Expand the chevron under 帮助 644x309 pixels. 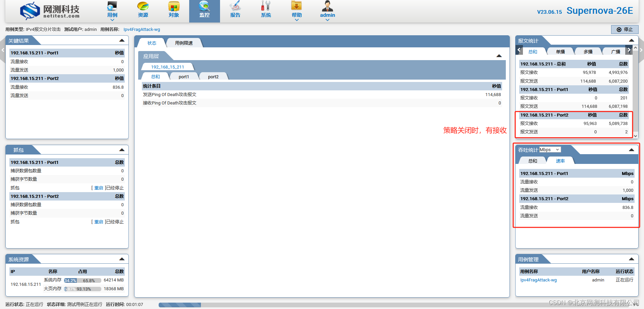(x=297, y=20)
